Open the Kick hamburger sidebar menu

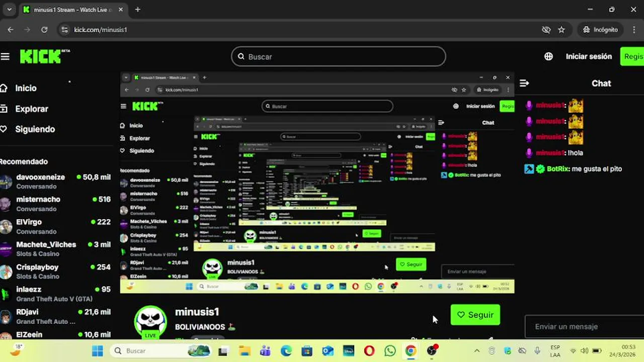pyautogui.click(x=5, y=57)
